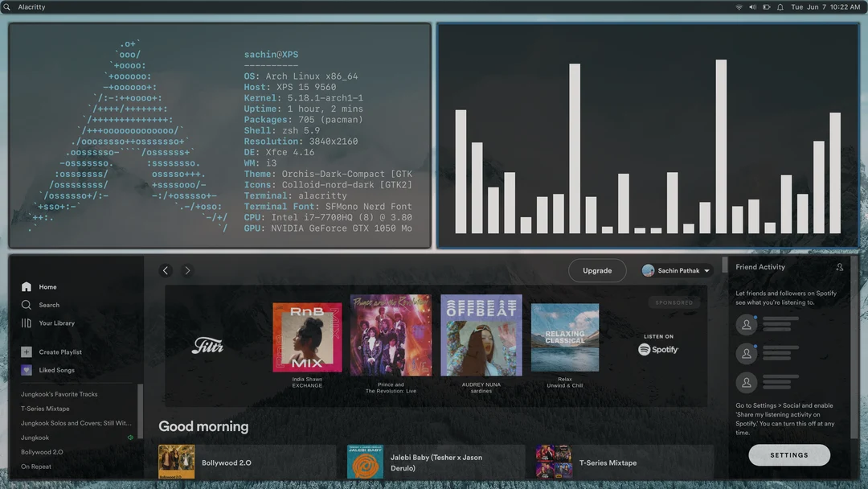868x489 pixels.
Task: Click the forward navigation chevron in Spotify
Action: coord(187,270)
